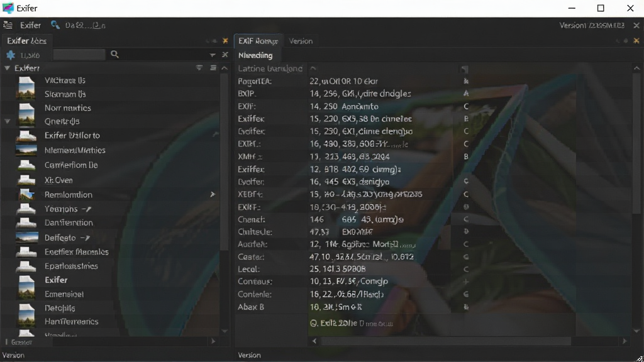Click the Q. Exifa link below the table
This screenshot has height=362, width=644.
(x=351, y=324)
